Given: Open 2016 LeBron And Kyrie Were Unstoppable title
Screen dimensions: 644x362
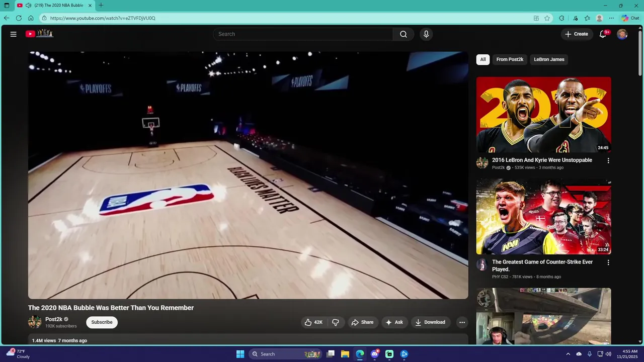Looking at the screenshot, I should coord(542,160).
